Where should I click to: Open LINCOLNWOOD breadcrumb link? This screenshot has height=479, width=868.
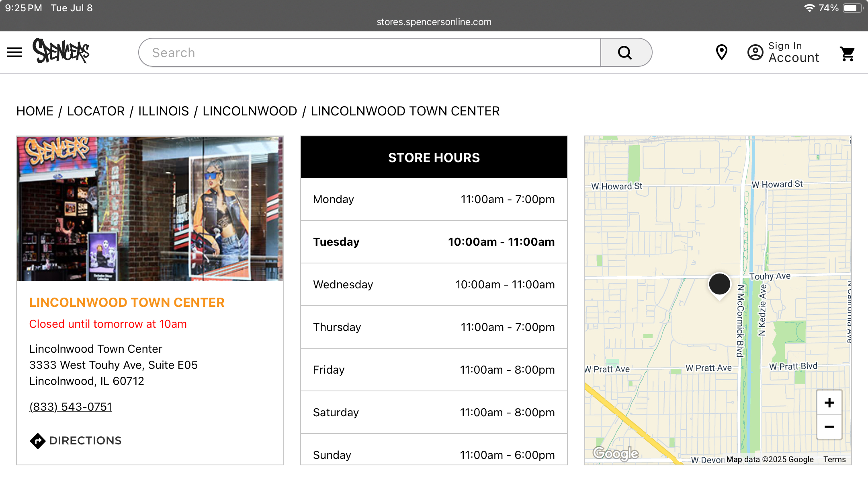point(250,111)
